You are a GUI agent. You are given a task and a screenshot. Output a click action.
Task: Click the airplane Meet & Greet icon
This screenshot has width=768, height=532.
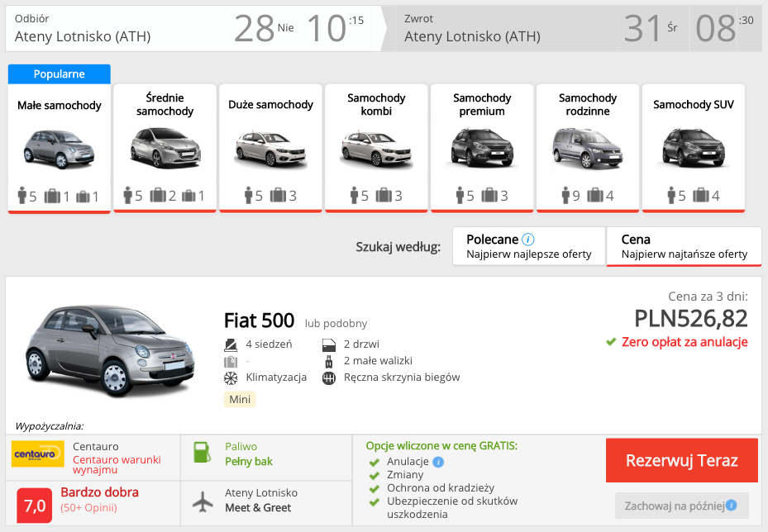[x=202, y=501]
